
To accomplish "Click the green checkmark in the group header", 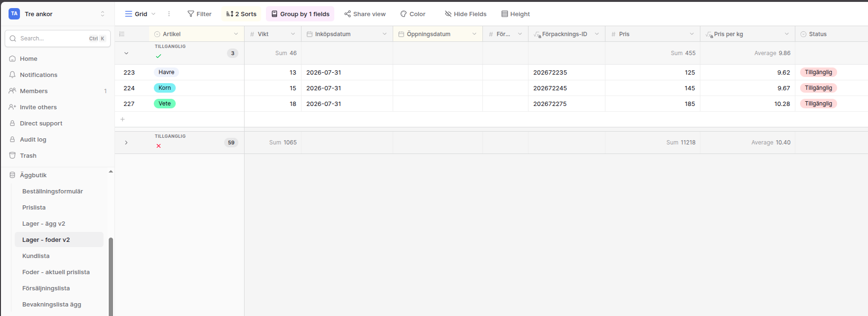I will click(x=159, y=56).
